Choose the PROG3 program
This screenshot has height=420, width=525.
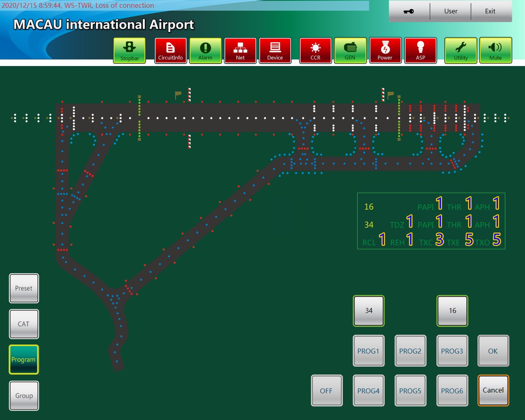452,351
